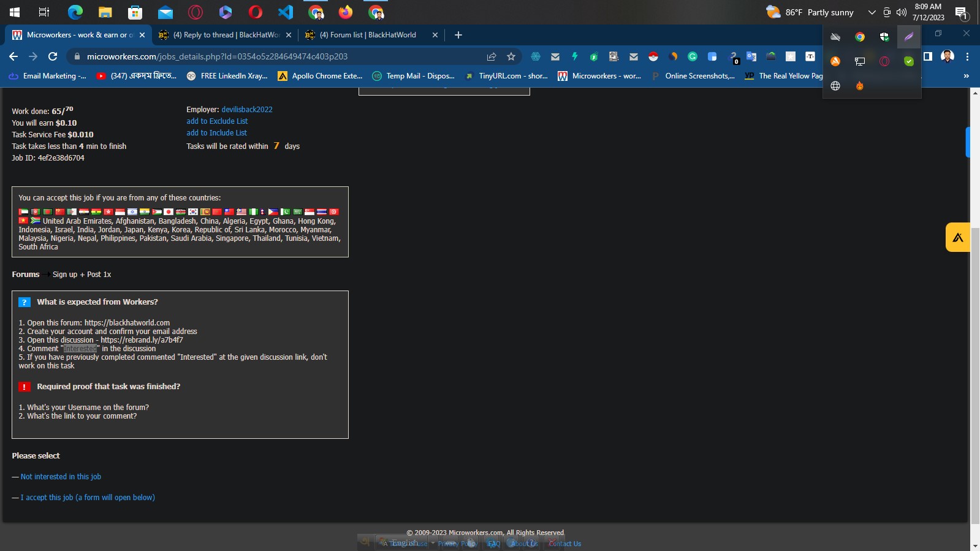980x551 pixels.
Task: Click 'Required proof that task was finished?' heading
Action: click(x=108, y=387)
